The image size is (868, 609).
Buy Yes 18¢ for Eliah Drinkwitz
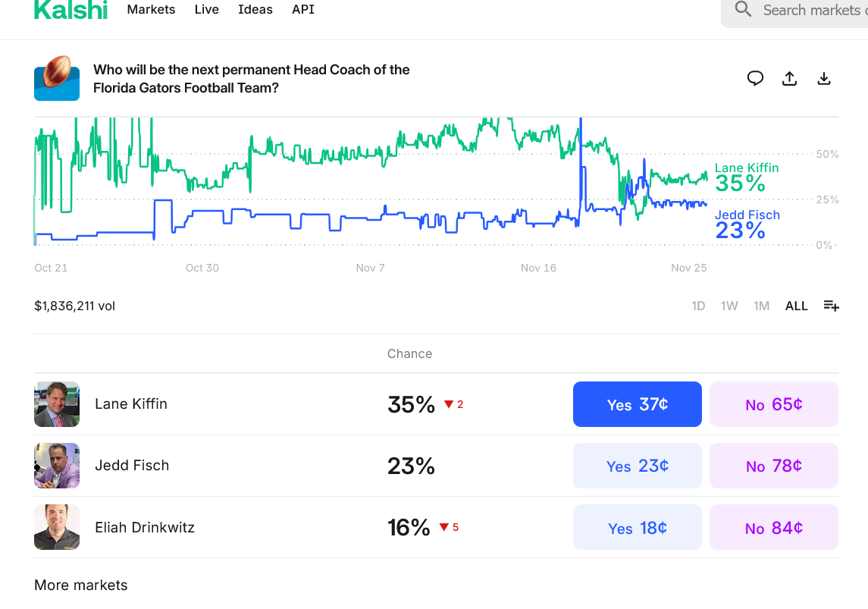click(x=637, y=527)
